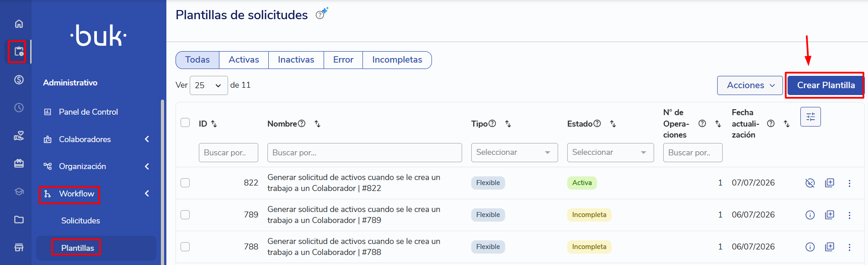Open the home icon in the sidebar
Screen dimensions: 868x265
click(19, 24)
